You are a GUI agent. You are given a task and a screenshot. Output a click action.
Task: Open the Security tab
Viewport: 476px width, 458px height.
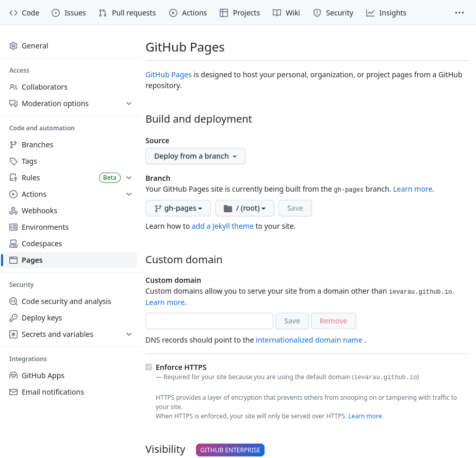click(x=333, y=13)
